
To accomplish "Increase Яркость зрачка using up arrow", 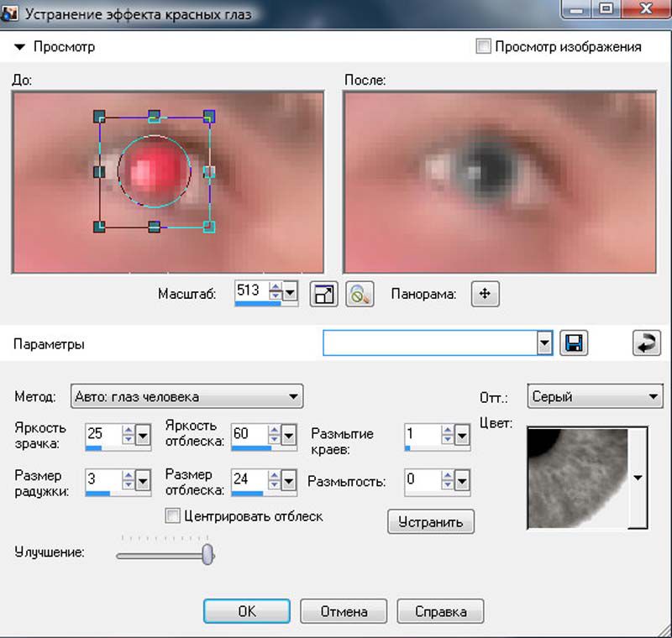I will click(x=129, y=429).
